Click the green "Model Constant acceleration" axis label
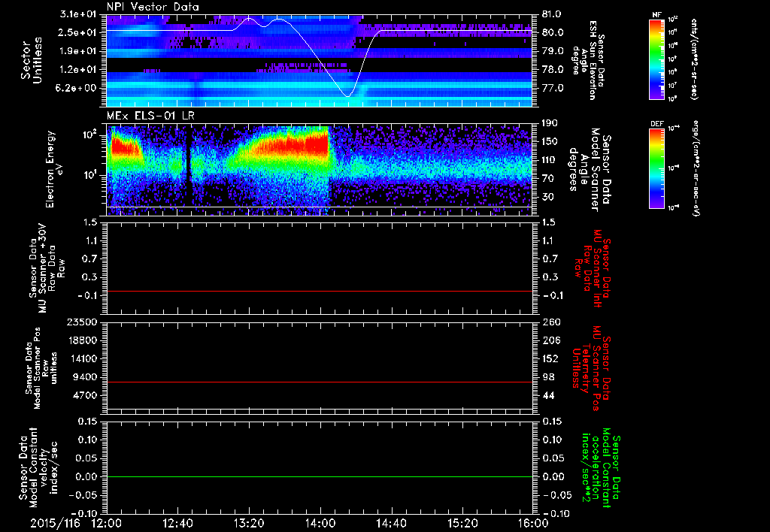The image size is (770, 532). click(x=601, y=468)
